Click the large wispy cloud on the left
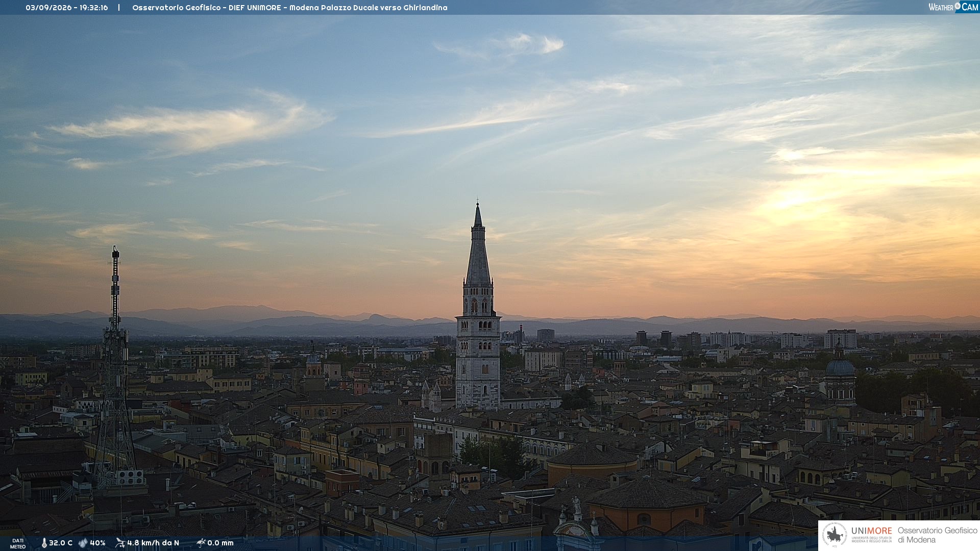980x551 pixels. pos(194,125)
